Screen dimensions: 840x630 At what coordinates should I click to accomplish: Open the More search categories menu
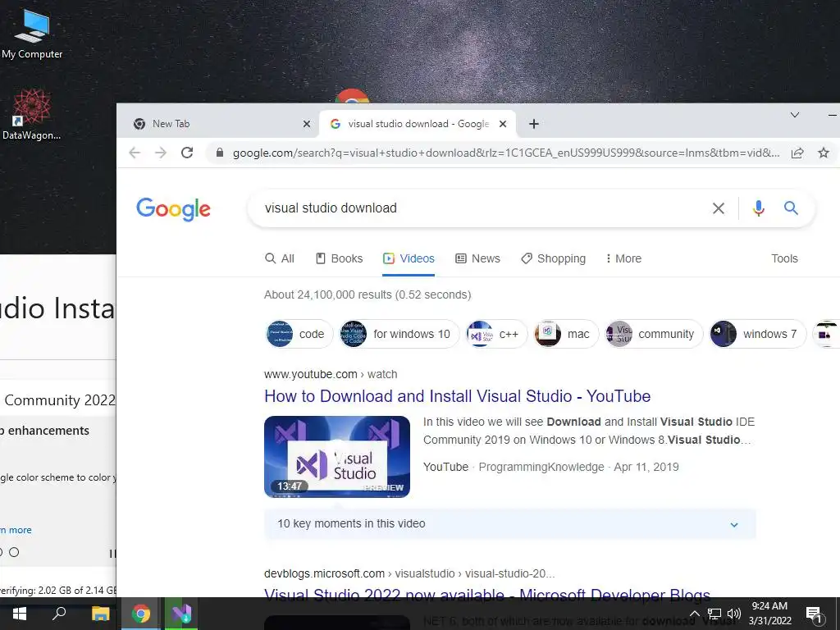[623, 258]
